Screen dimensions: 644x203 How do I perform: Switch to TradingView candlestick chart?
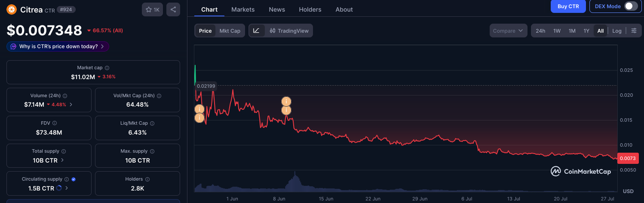[x=290, y=31]
